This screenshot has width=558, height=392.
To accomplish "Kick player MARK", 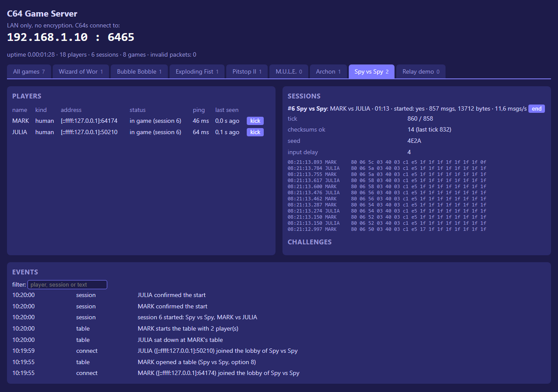I will (255, 121).
